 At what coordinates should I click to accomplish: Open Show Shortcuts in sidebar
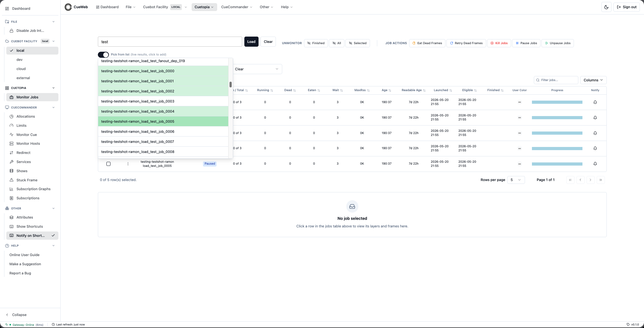[x=32, y=226]
